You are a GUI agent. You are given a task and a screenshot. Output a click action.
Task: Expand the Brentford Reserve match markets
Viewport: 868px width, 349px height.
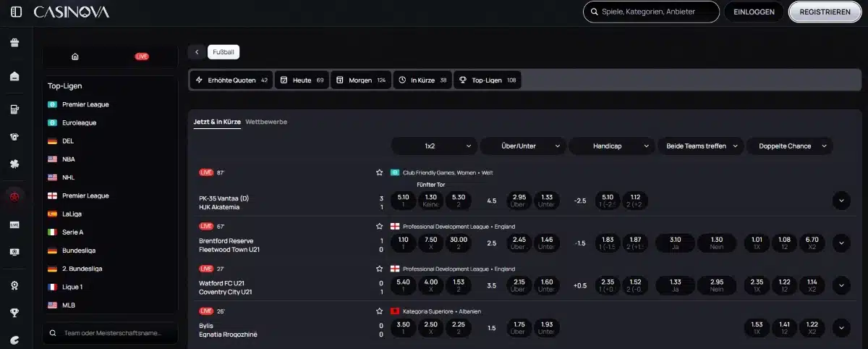click(x=841, y=243)
